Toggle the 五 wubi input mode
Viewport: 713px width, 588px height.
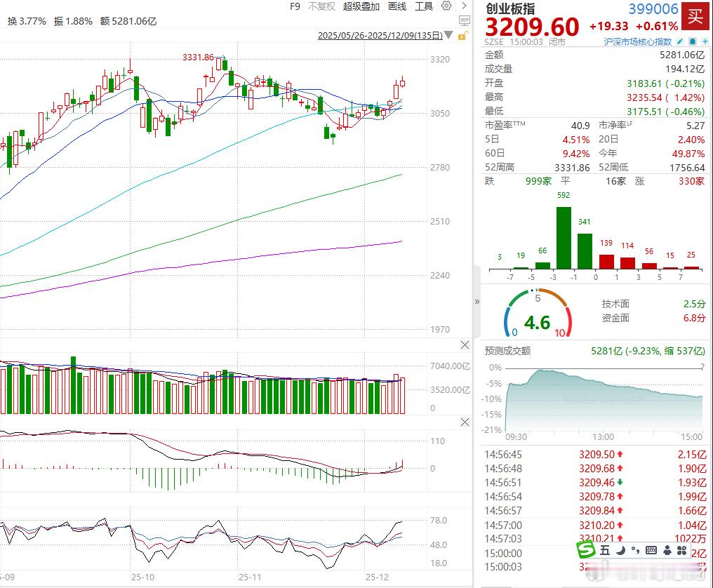(x=605, y=550)
